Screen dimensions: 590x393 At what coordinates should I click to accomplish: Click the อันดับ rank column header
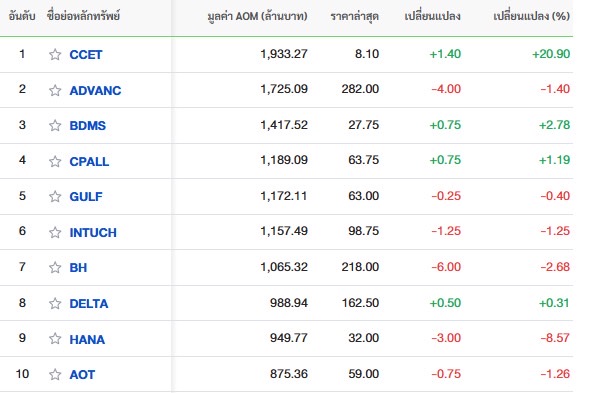tap(22, 16)
